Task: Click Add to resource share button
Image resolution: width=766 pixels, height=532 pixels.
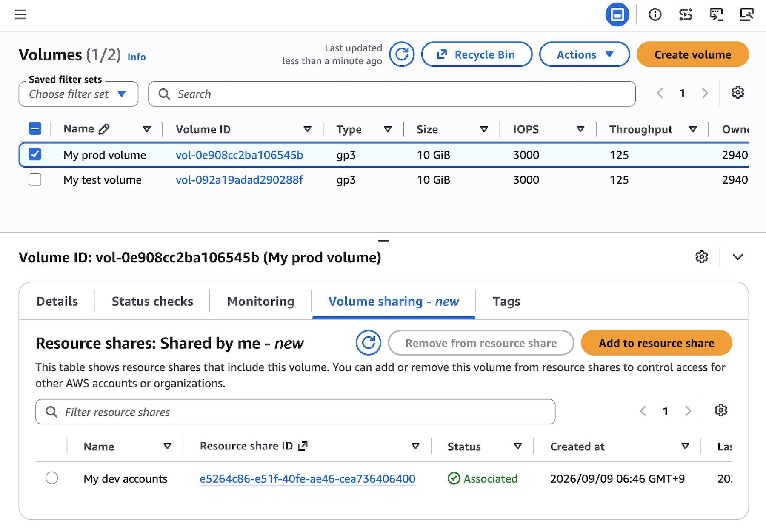Action: (656, 343)
